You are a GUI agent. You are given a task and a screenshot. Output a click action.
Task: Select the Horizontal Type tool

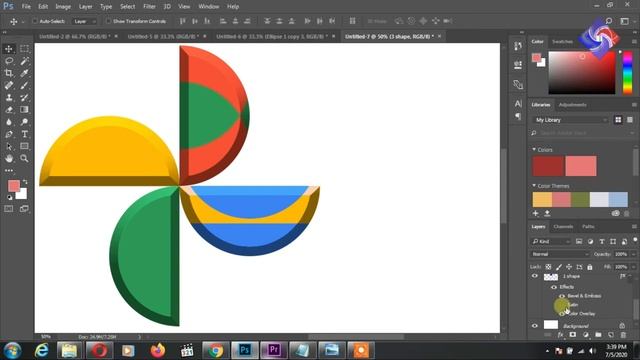click(x=24, y=134)
